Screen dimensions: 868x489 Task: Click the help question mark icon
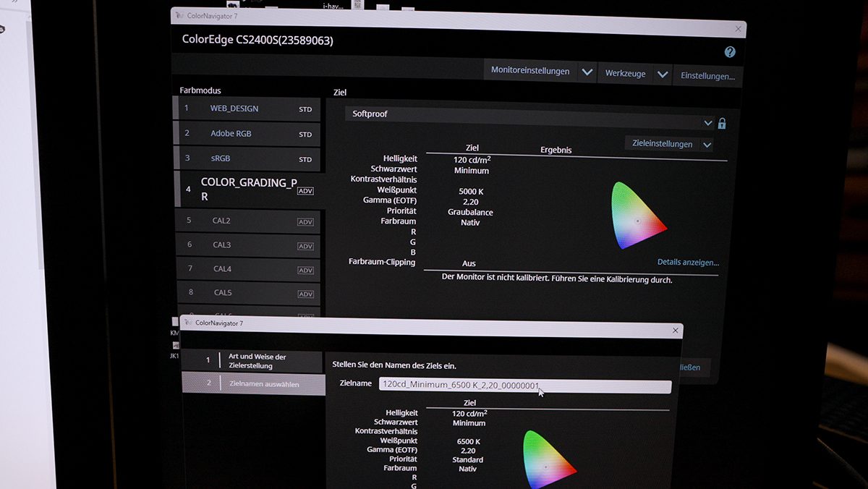(730, 52)
